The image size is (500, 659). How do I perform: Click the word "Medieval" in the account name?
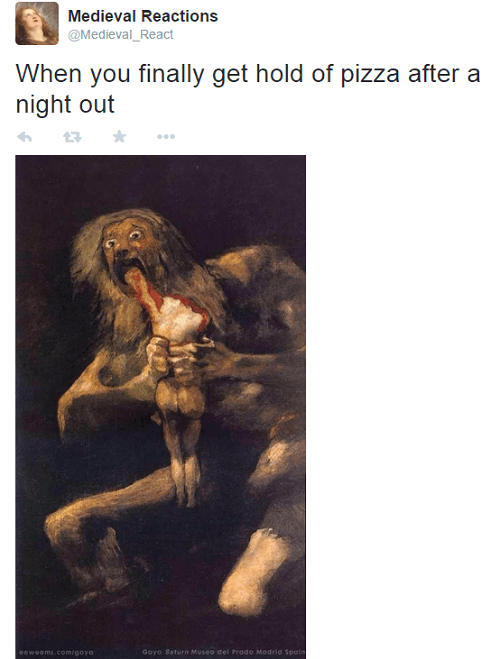coord(102,16)
